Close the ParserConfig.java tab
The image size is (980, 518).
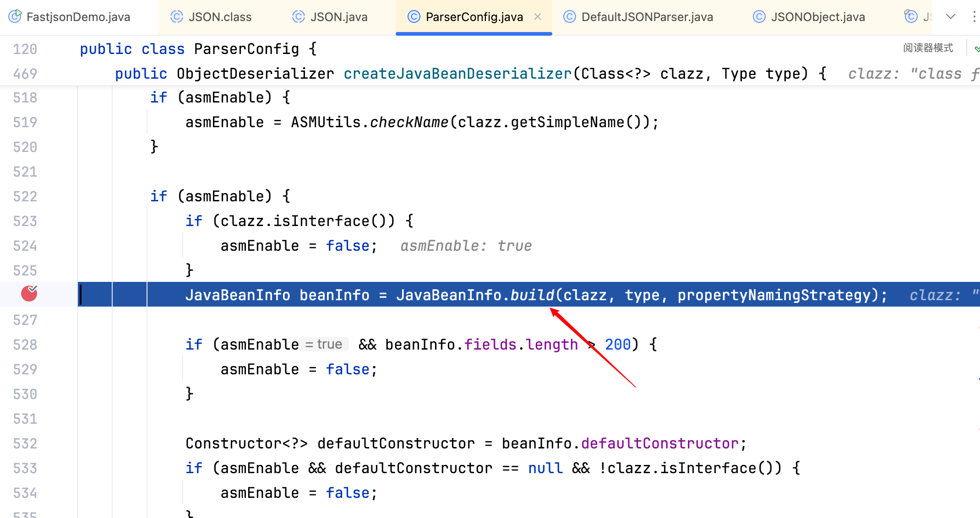(x=538, y=17)
